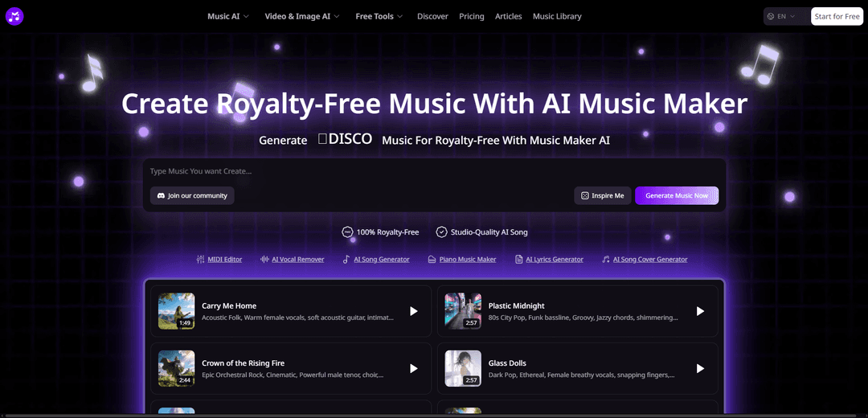
Task: Click Generate Music Now
Action: 677,195
